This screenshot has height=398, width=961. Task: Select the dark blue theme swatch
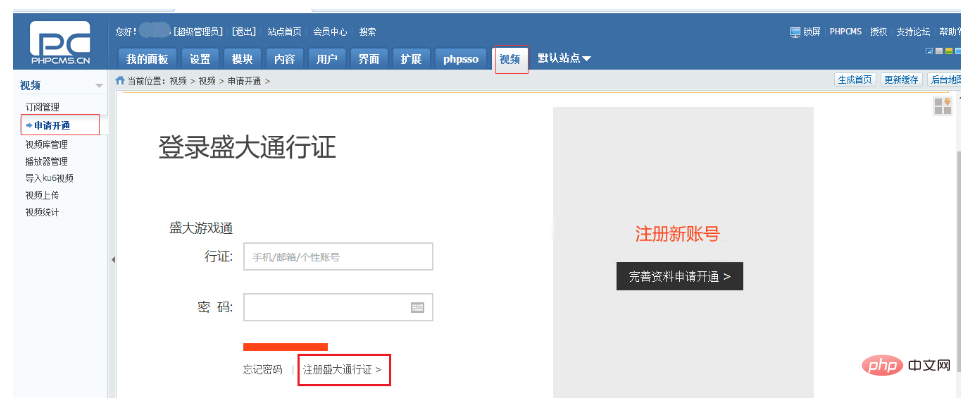click(x=930, y=52)
